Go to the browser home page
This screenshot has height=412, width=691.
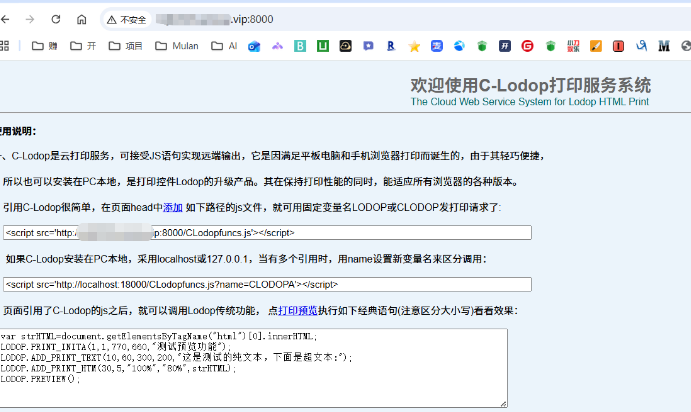pos(82,19)
